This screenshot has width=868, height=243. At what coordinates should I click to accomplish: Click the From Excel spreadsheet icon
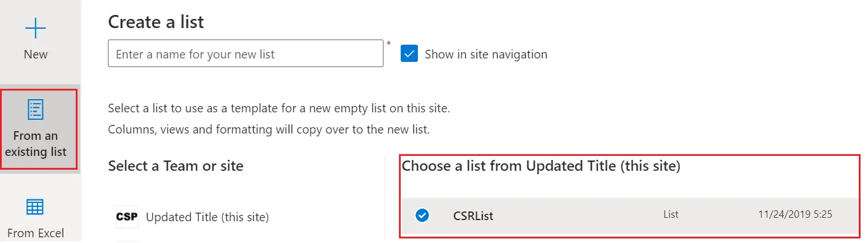tap(36, 207)
